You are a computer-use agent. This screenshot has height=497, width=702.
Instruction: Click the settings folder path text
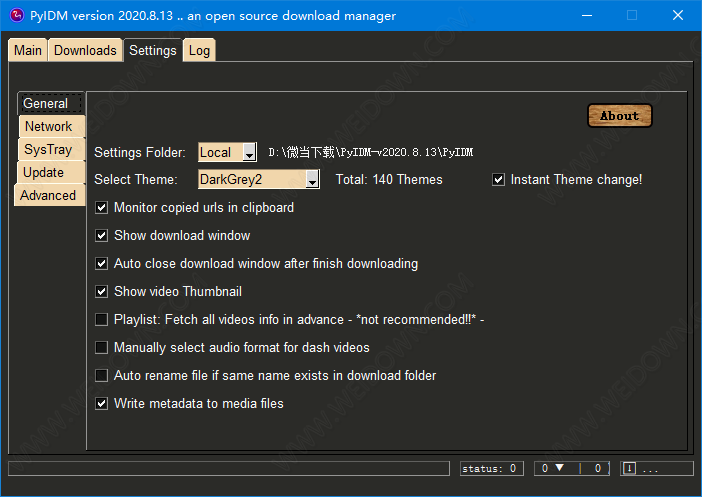[371, 152]
